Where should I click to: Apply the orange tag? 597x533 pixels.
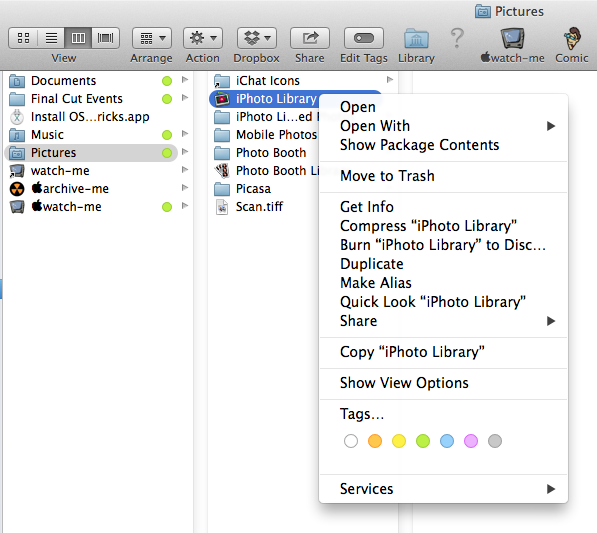click(375, 441)
